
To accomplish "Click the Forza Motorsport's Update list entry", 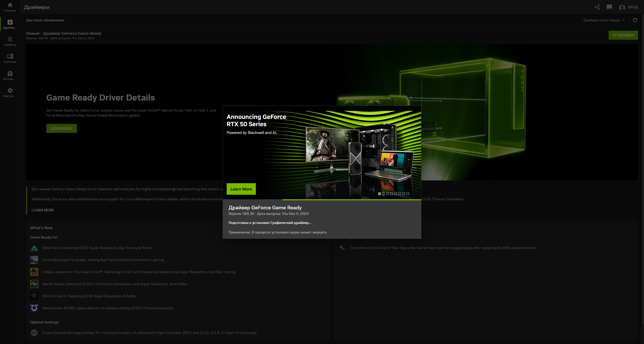I will 103,260.
